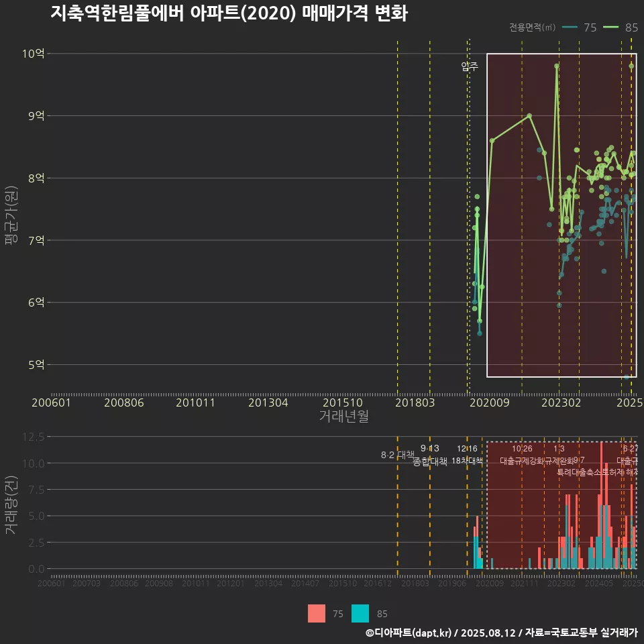
Task: Click the chart title '지축역한림풀에버 아파트(2020) 매매가격 변화'
Action: tap(229, 13)
